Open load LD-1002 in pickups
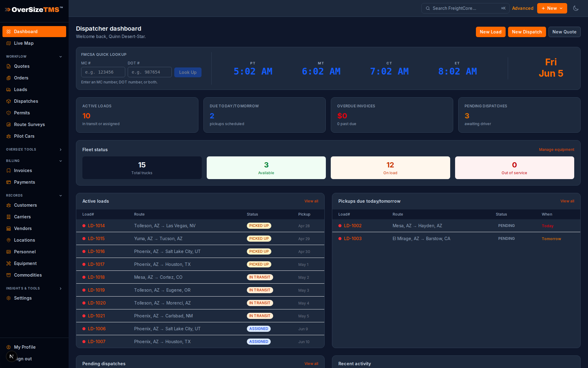Screen dimensions: 588x368 click(x=353, y=226)
